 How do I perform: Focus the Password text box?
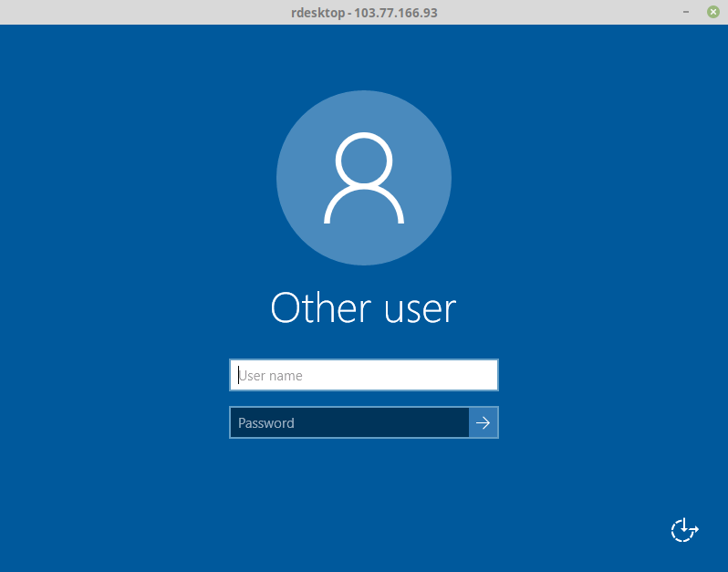tap(348, 422)
